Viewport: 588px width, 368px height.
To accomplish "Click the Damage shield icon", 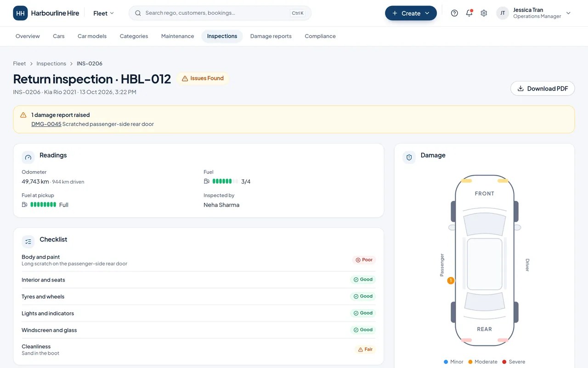I will 409,157.
